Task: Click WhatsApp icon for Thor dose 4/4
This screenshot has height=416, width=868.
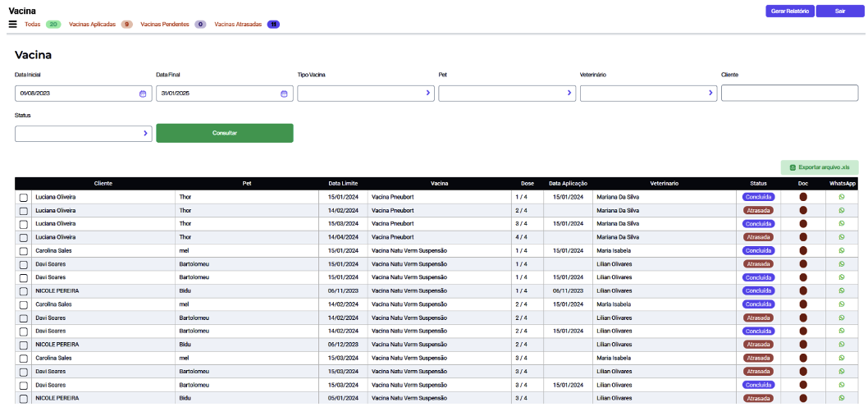Action: (x=842, y=237)
